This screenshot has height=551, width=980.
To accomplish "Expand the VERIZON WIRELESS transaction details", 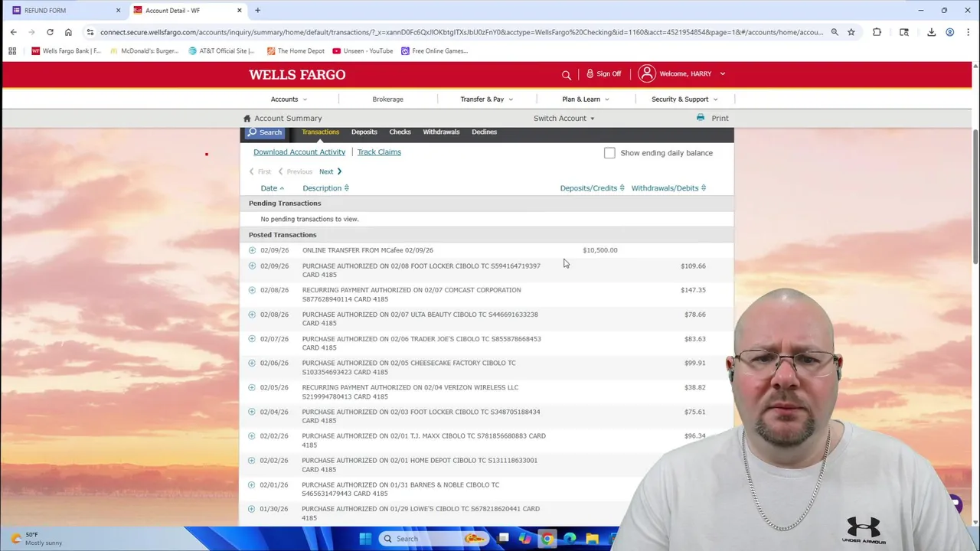I will 252,387.
